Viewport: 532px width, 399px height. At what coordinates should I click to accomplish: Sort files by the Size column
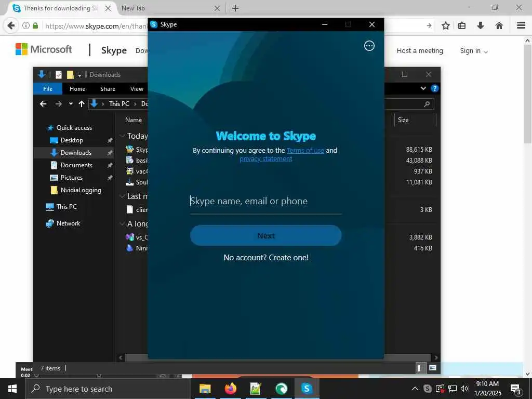403,120
